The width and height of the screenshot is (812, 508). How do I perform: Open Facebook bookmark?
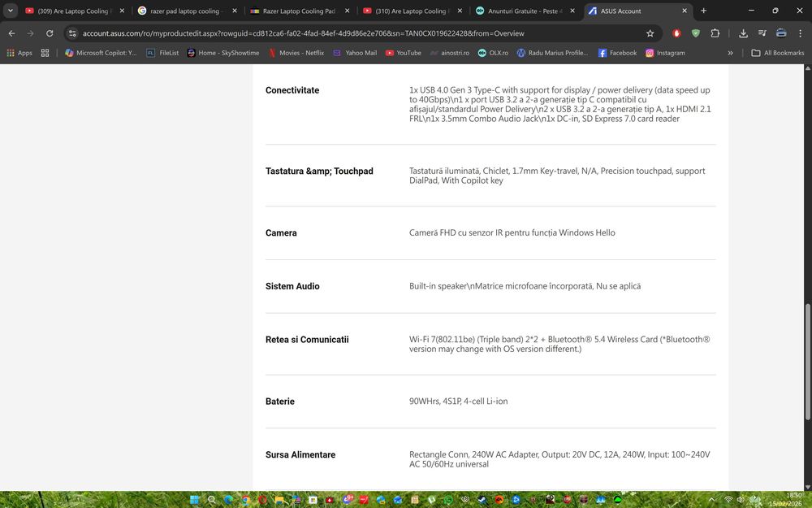(x=617, y=53)
